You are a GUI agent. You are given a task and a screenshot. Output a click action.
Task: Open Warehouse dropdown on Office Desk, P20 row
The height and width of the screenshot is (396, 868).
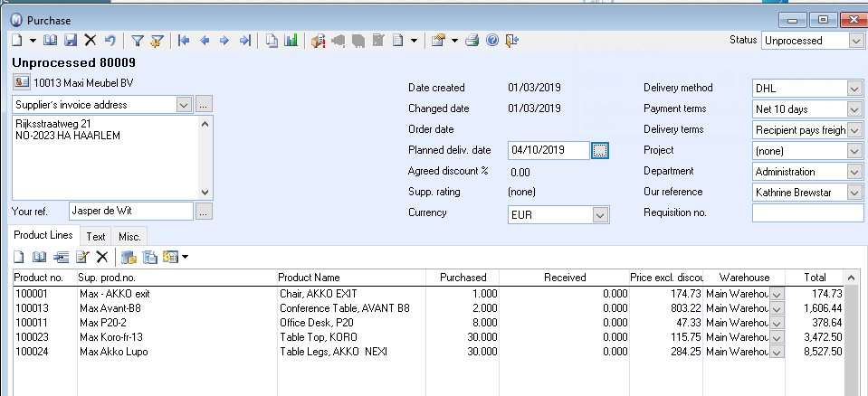(x=777, y=323)
